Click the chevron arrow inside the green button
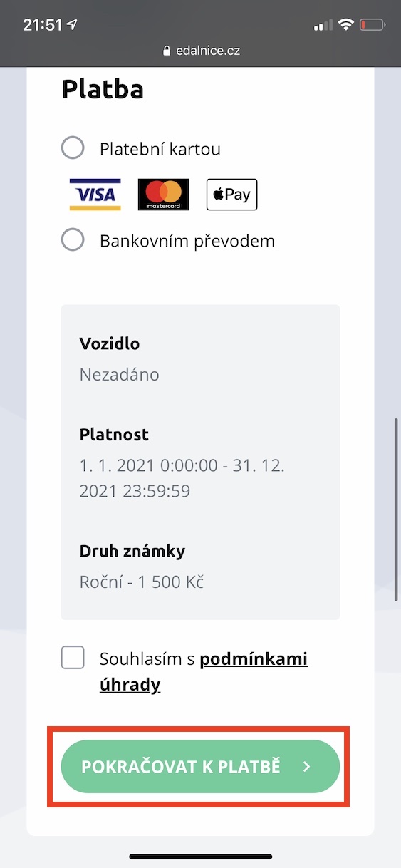The image size is (401, 868). coord(306,767)
